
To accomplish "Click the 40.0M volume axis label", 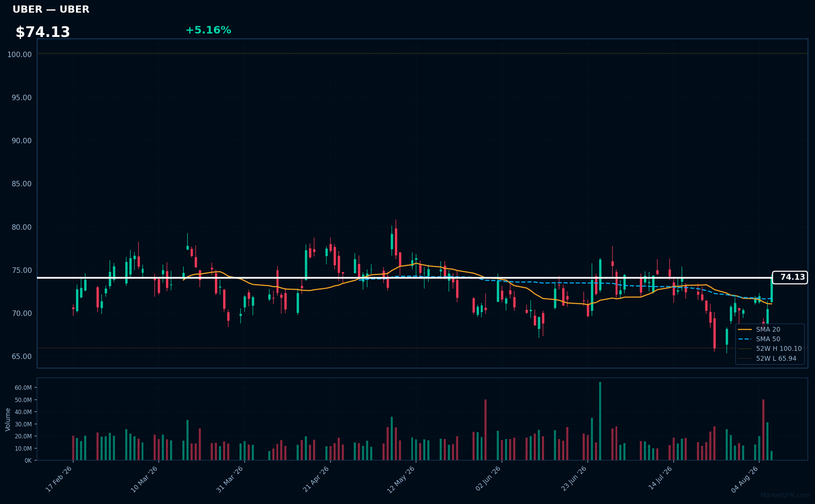I will coord(23,412).
